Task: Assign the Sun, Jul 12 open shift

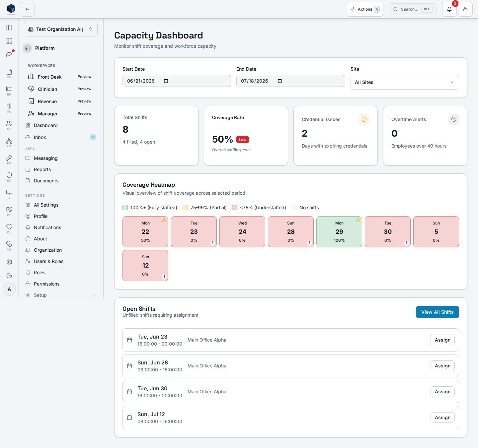Action: coord(443,417)
